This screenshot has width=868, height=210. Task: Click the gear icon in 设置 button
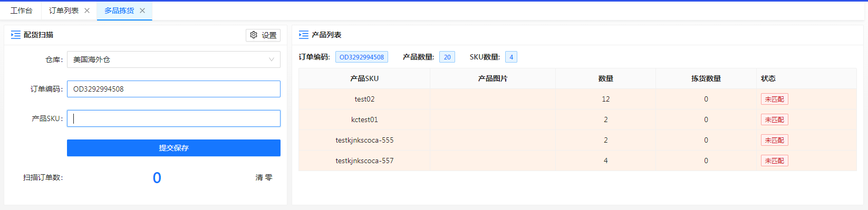click(x=254, y=35)
